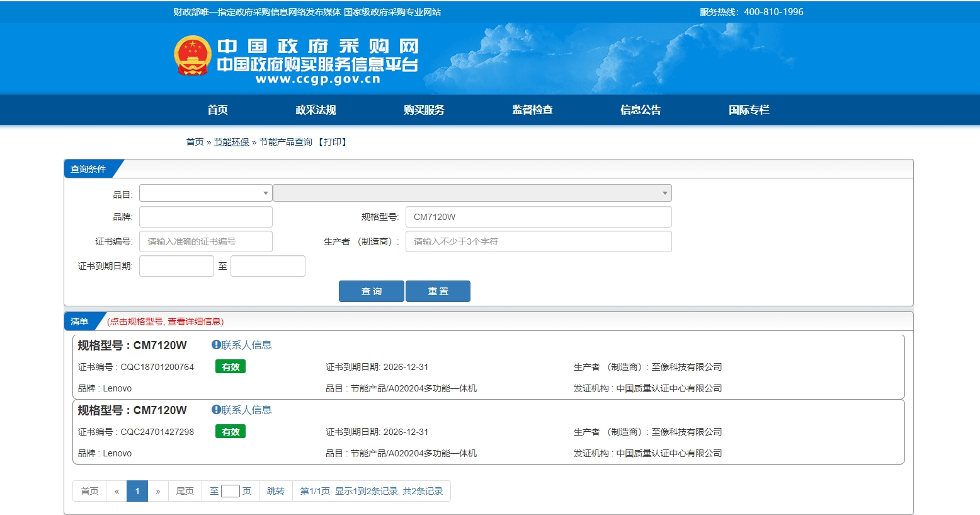Click info icon beside first 联系人信息
Image resolution: width=980 pixels, height=515 pixels.
tap(216, 345)
